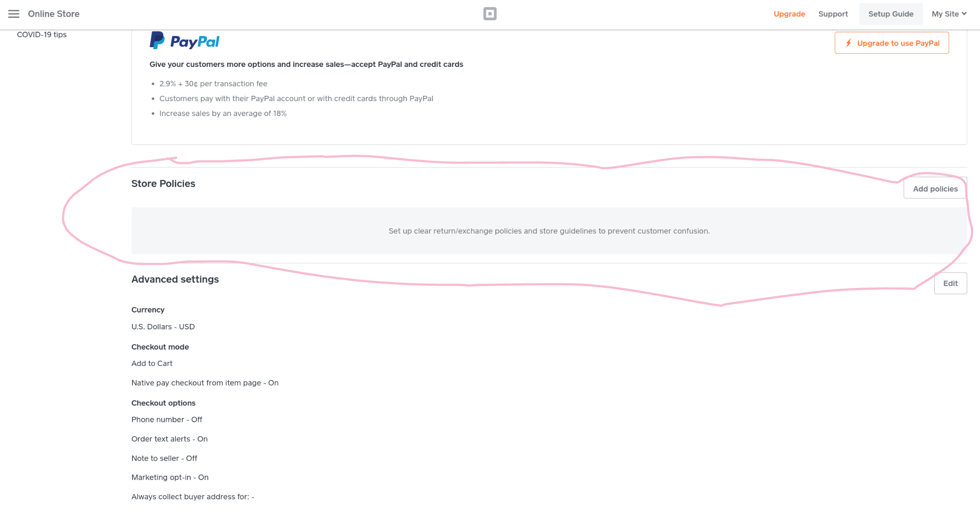Edit the Advanced settings section
This screenshot has width=980, height=520.
click(x=950, y=283)
